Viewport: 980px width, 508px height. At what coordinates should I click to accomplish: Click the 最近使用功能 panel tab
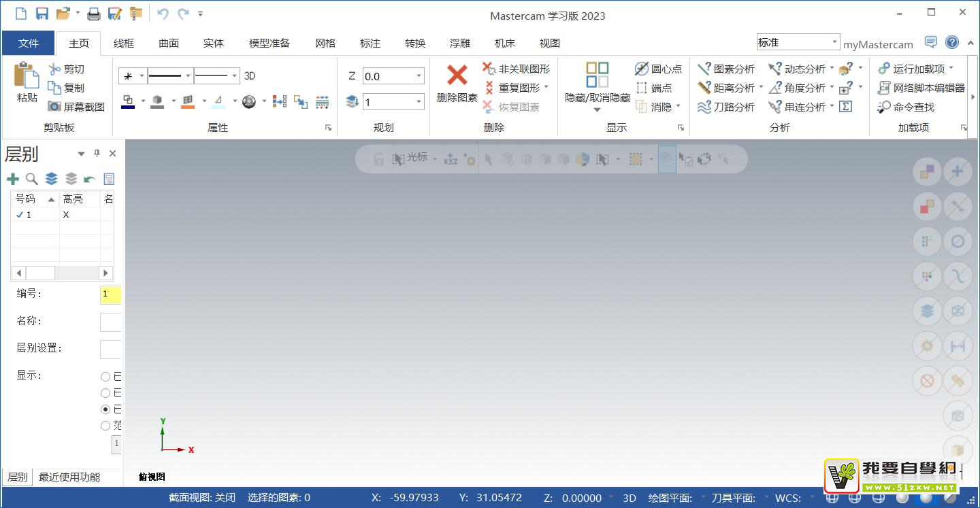pos(69,477)
